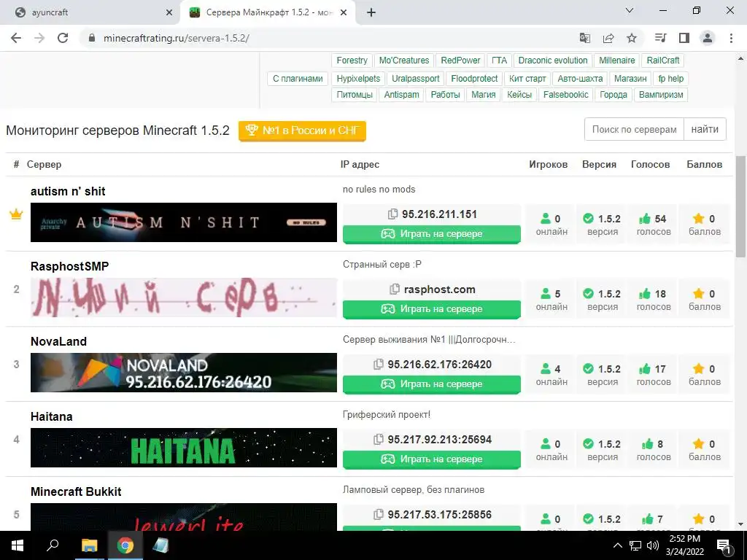
Task: Click the address bar URL
Action: (177, 38)
